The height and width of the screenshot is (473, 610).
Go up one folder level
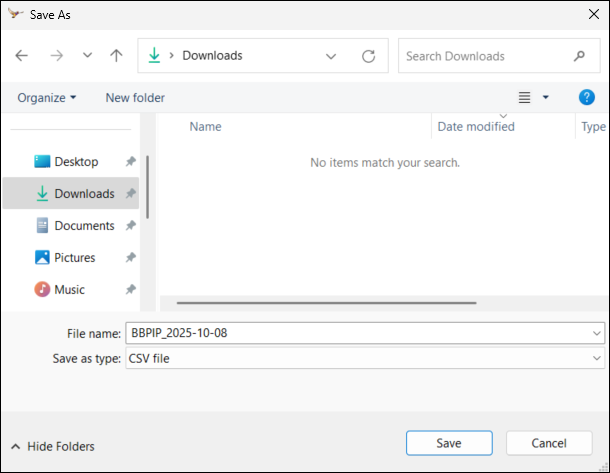tap(116, 56)
